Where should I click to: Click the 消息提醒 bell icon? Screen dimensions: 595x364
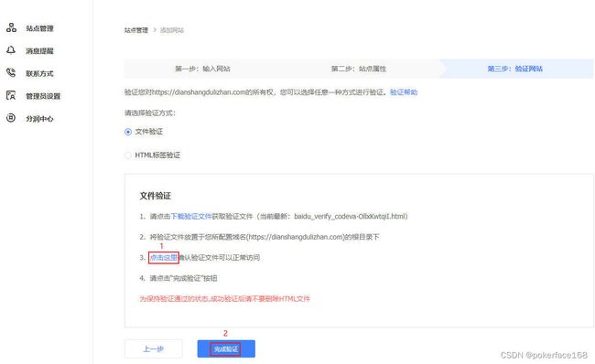pyautogui.click(x=11, y=50)
